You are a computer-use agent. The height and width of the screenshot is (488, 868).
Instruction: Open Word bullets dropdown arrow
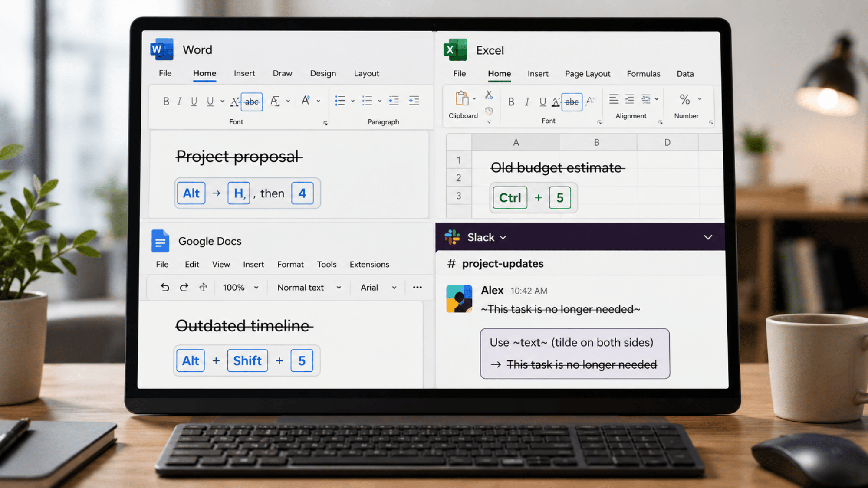click(x=353, y=101)
